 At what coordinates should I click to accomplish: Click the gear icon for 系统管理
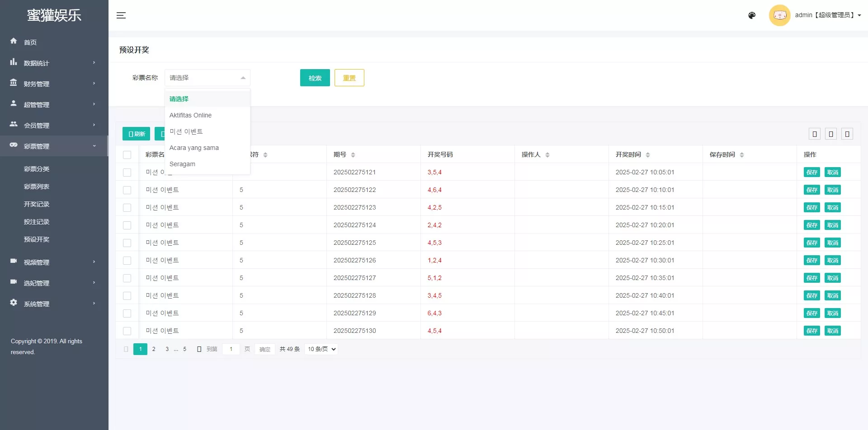click(x=14, y=303)
